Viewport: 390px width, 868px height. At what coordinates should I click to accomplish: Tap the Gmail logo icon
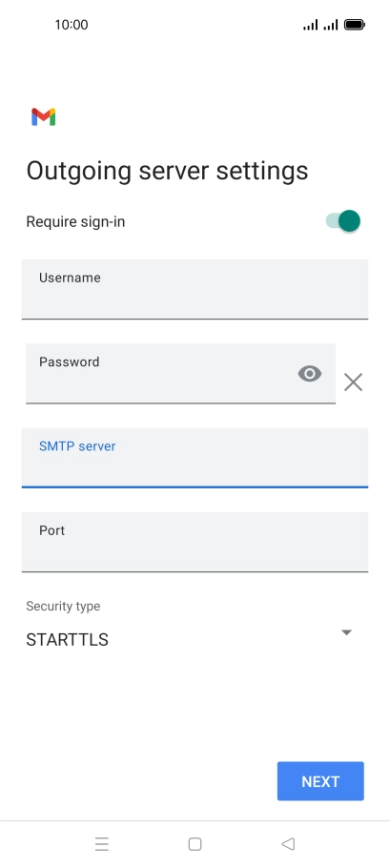pyautogui.click(x=43, y=116)
